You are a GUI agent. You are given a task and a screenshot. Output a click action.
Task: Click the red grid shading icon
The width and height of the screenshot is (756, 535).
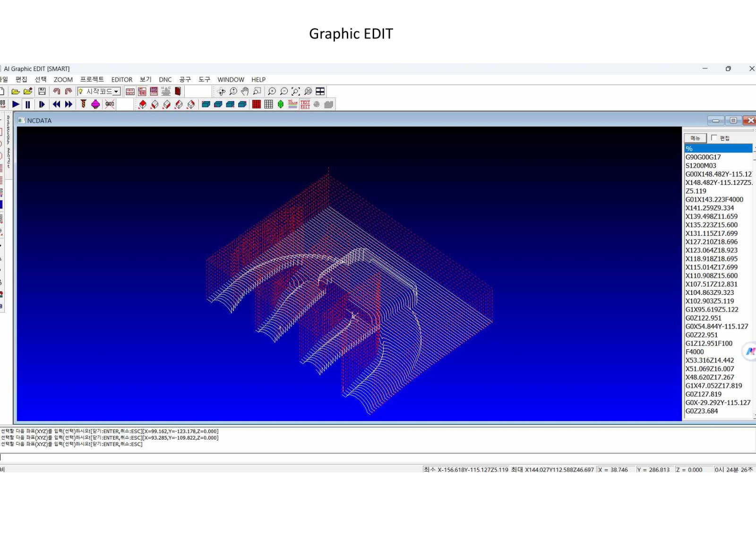(257, 104)
